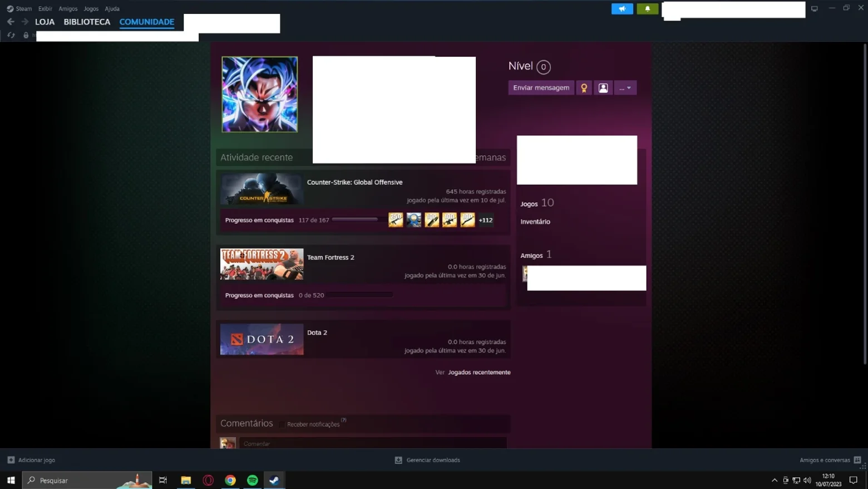Viewport: 868px width, 489px height.
Task: Click the Gerenciar downloads label
Action: tap(433, 460)
